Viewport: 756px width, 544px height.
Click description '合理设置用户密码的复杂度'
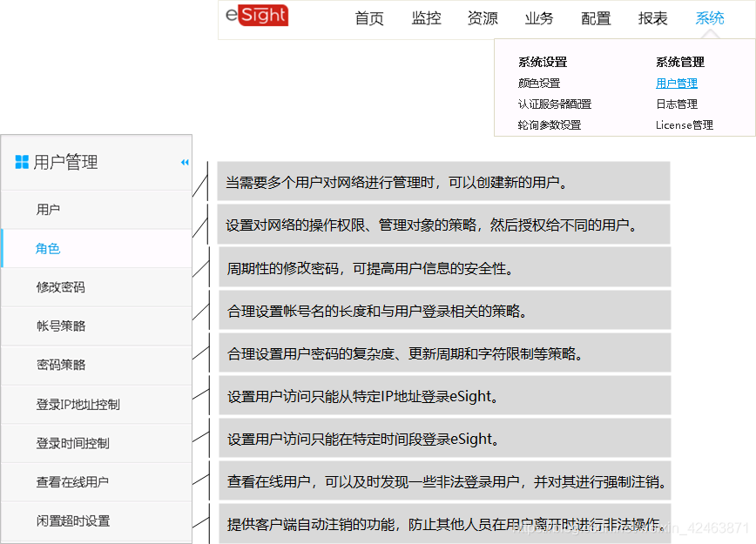pyautogui.click(x=444, y=353)
